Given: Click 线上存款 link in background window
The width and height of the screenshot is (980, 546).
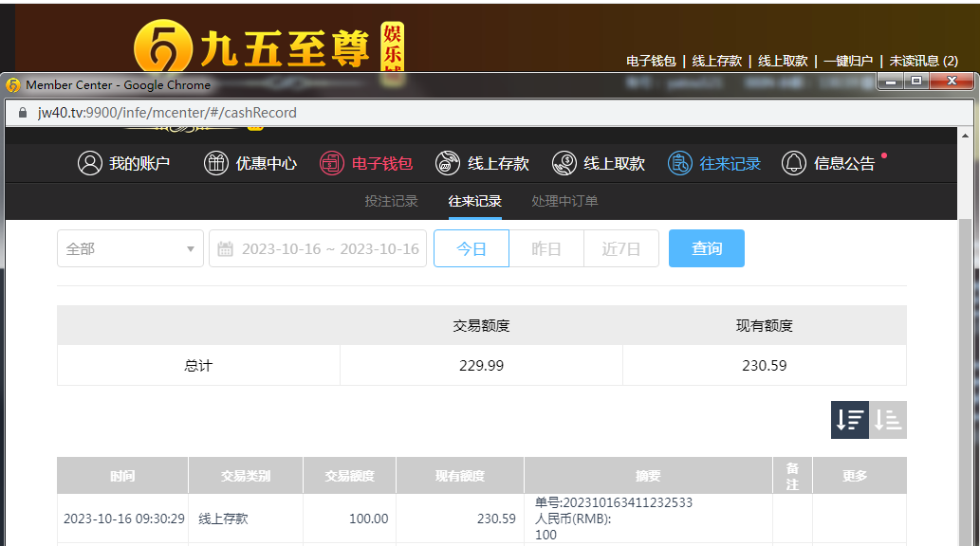Looking at the screenshot, I should [717, 62].
